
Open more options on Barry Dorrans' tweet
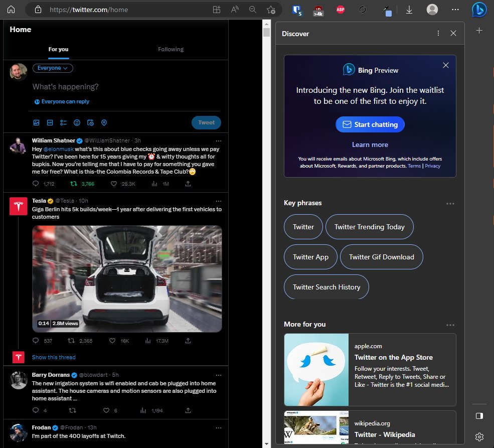click(x=219, y=375)
